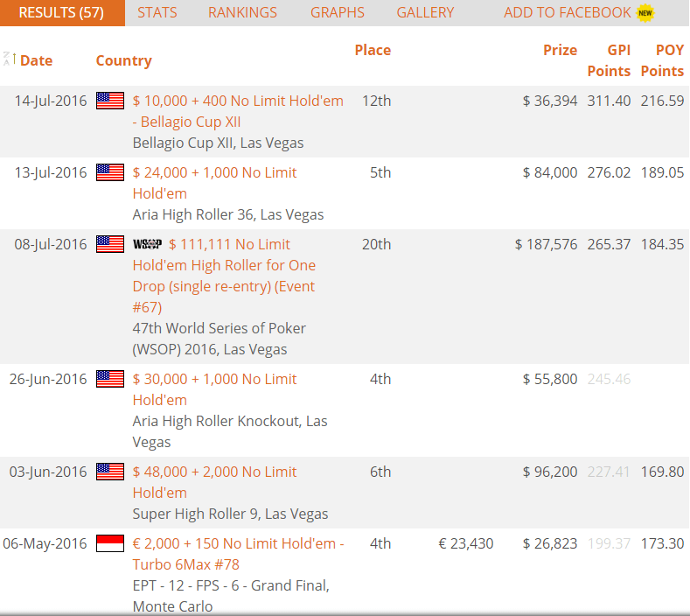Show the GRAPHS tab
Image resolution: width=690 pixels, height=616 pixels.
337,12
